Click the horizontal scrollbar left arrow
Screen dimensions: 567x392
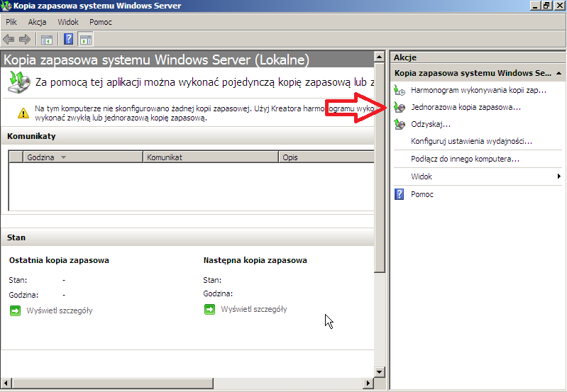(6, 383)
